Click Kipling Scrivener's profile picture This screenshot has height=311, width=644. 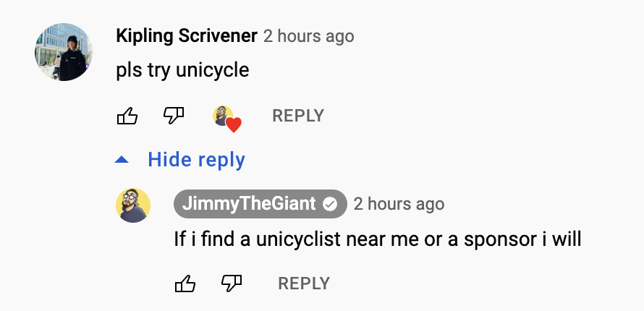click(64, 51)
